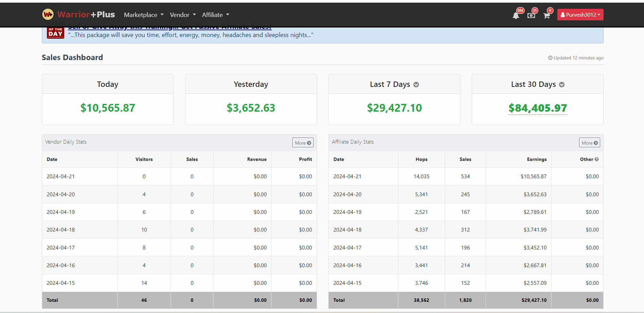Screen dimensions: 644x313
Task: Click the 1,820 total sales value
Action: coord(465,300)
